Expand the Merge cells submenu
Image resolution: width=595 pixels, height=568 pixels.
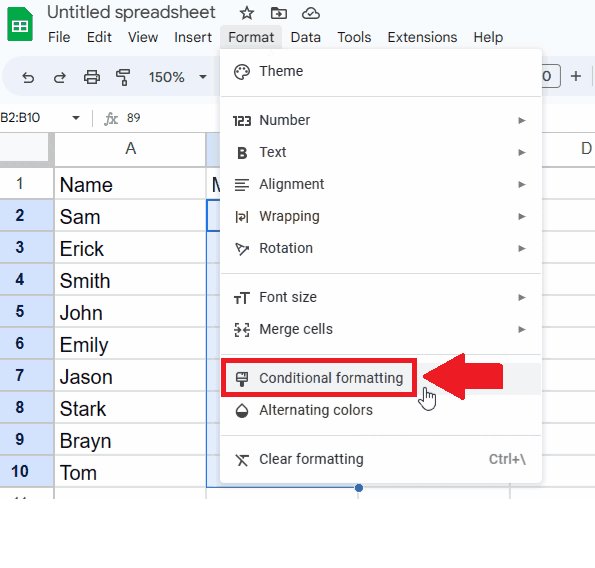click(x=381, y=329)
